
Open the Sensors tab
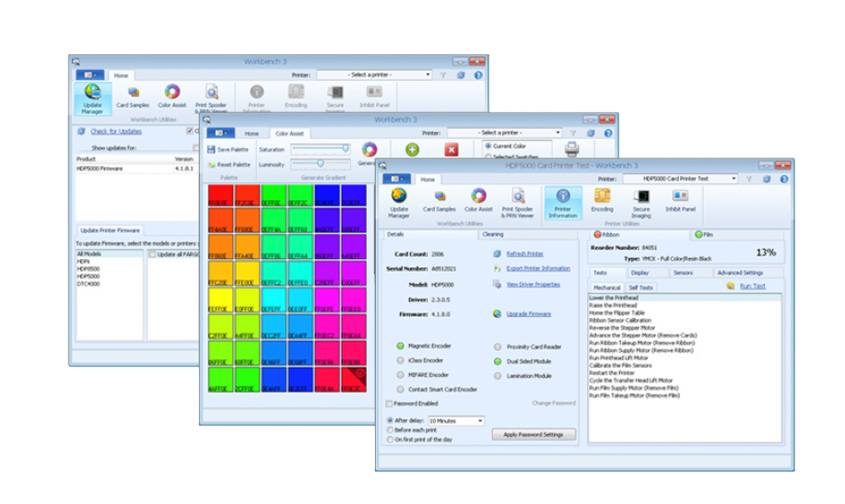(x=684, y=273)
